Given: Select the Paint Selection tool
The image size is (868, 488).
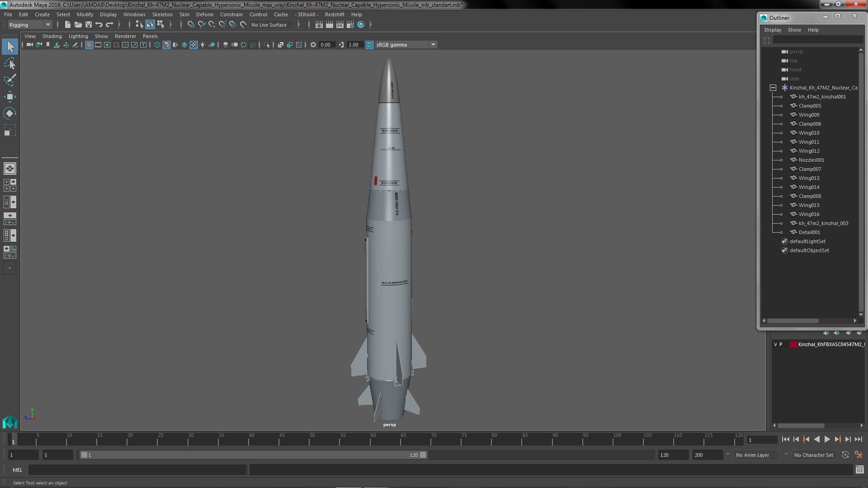Looking at the screenshot, I should click(x=9, y=80).
